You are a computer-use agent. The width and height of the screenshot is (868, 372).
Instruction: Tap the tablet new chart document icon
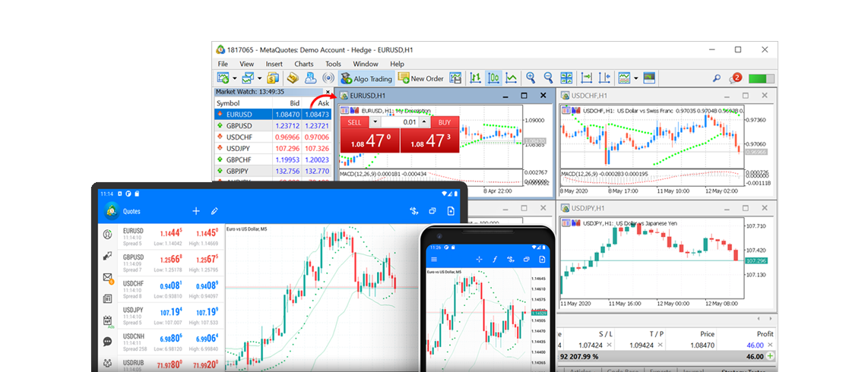[451, 210]
